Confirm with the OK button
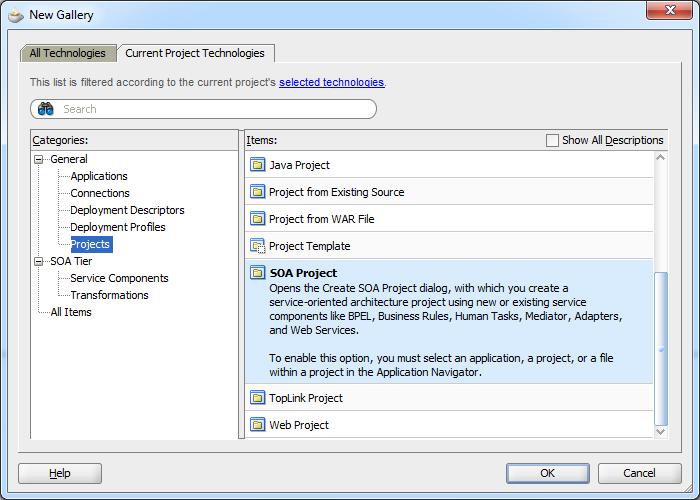 [x=547, y=473]
